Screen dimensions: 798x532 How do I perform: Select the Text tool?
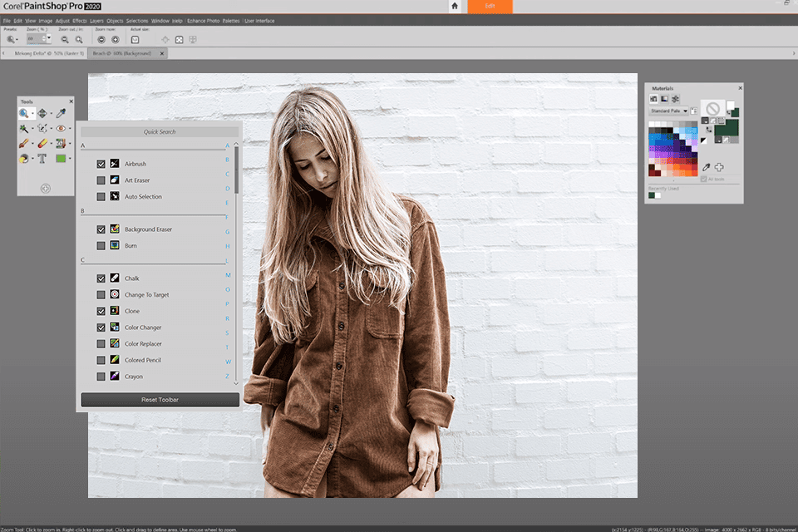[42, 158]
